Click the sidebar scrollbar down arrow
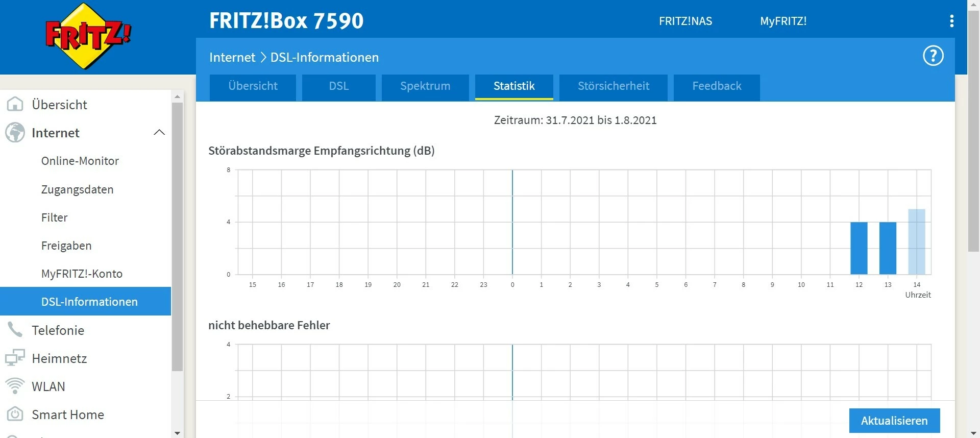 pos(177,433)
